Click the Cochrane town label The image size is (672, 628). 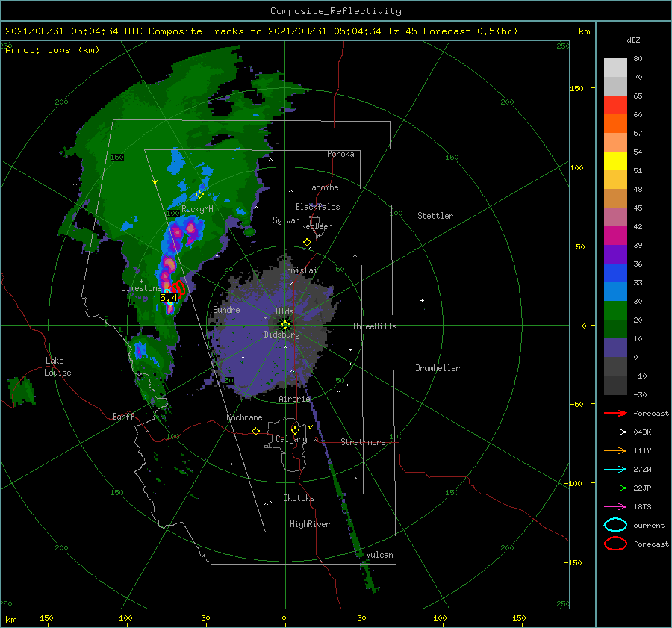point(244,417)
